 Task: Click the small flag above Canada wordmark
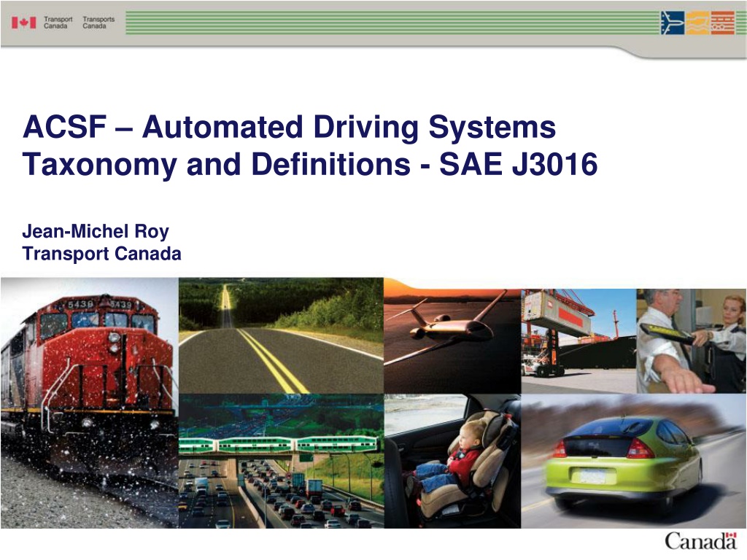pos(731,535)
